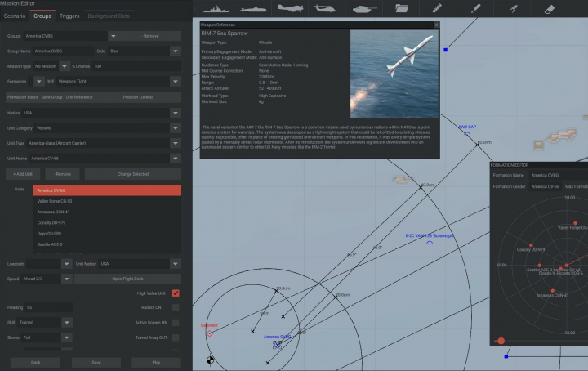Screen dimensions: 588x371
Task: Select the eraser tool icon
Action: (x=549, y=9)
